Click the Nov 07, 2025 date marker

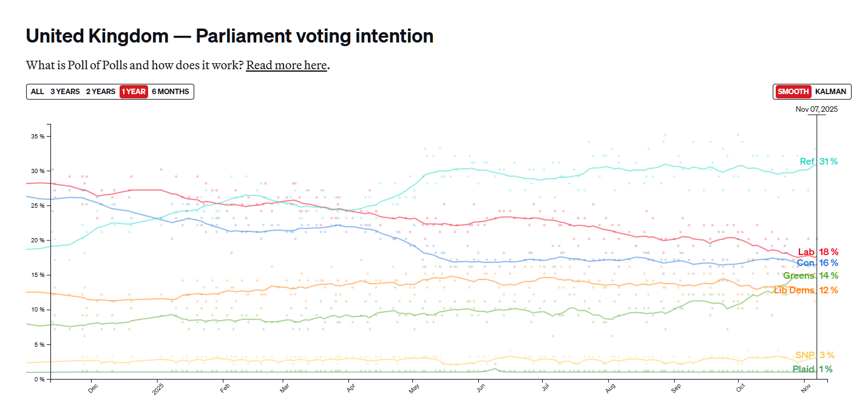click(x=816, y=109)
